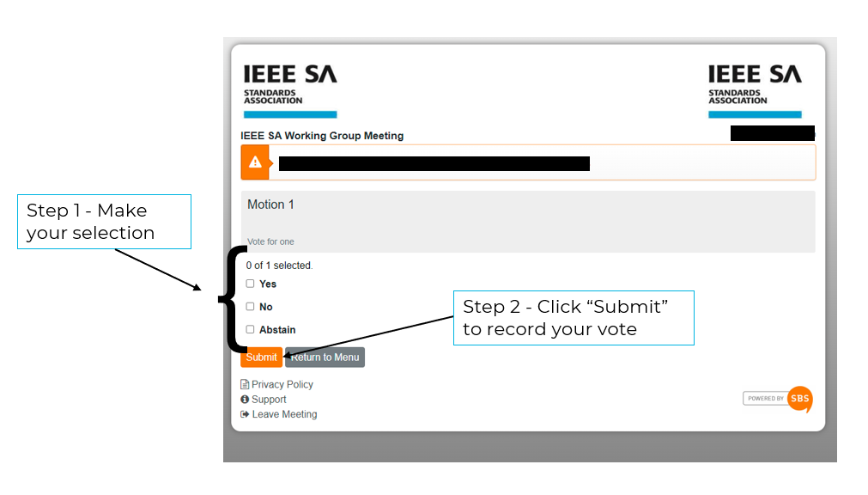
Task: Click the document icon beside Privacy Policy
Action: tap(245, 384)
